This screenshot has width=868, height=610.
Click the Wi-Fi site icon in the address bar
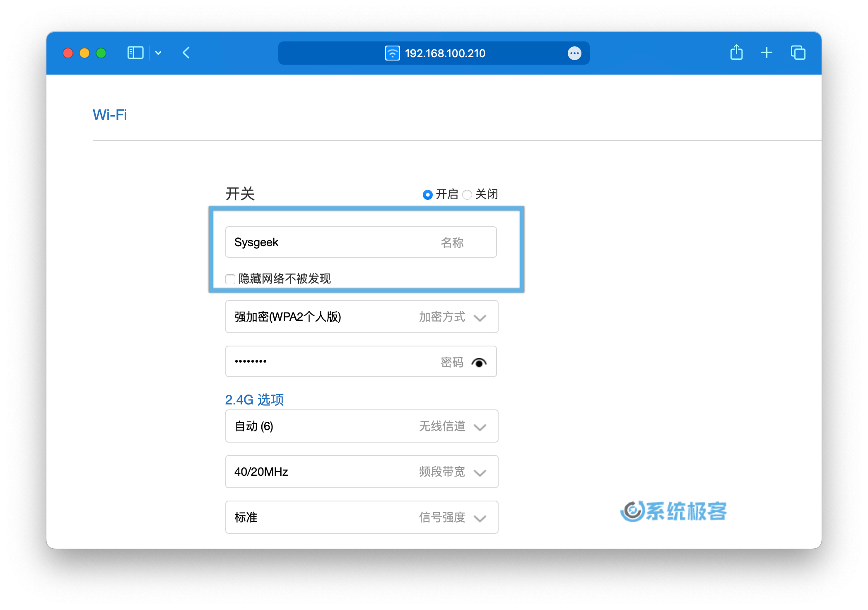[392, 53]
